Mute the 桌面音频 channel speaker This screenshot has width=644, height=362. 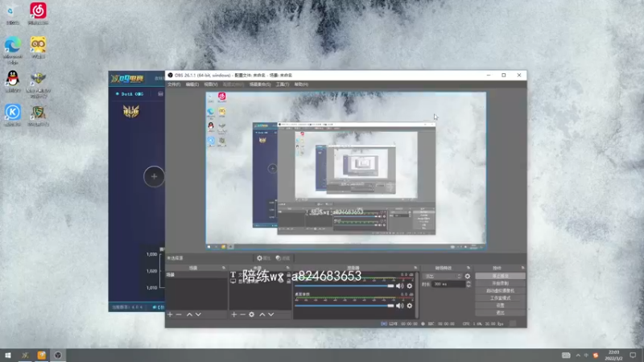pos(399,306)
